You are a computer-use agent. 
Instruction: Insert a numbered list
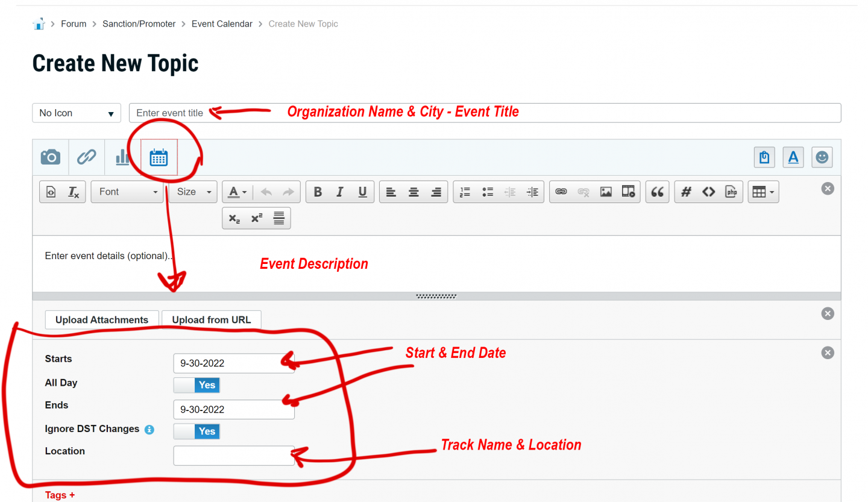click(x=465, y=192)
